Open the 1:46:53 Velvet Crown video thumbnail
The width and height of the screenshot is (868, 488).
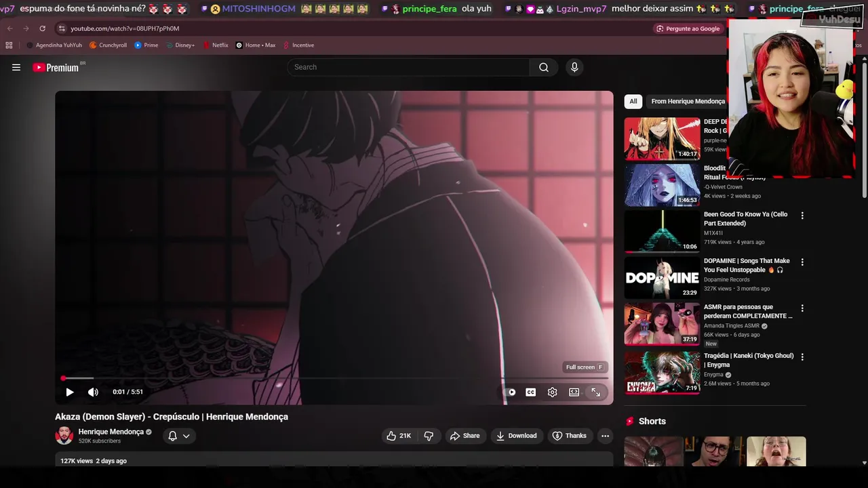click(662, 185)
